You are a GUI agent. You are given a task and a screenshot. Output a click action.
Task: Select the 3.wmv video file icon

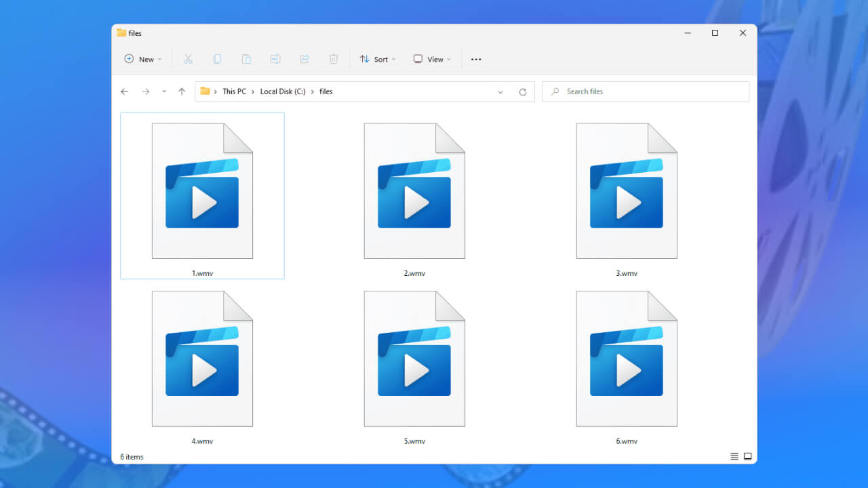tap(627, 191)
